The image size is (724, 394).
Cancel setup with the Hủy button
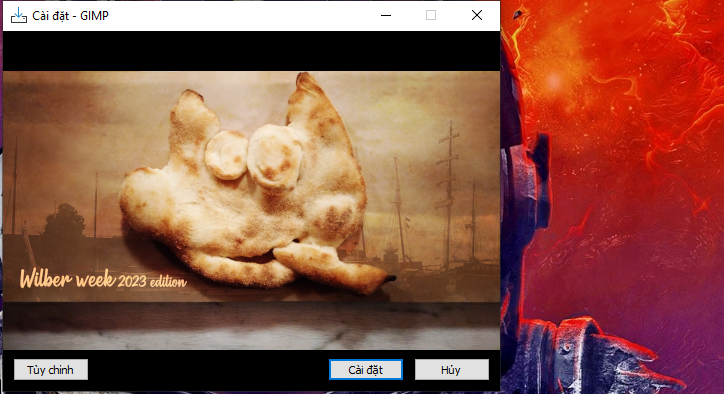click(x=452, y=370)
